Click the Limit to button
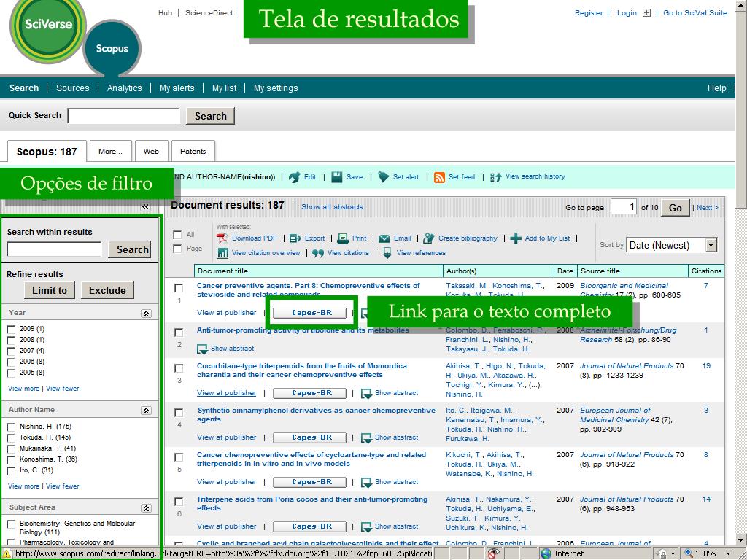Screen dimensions: 747x560 (50, 290)
